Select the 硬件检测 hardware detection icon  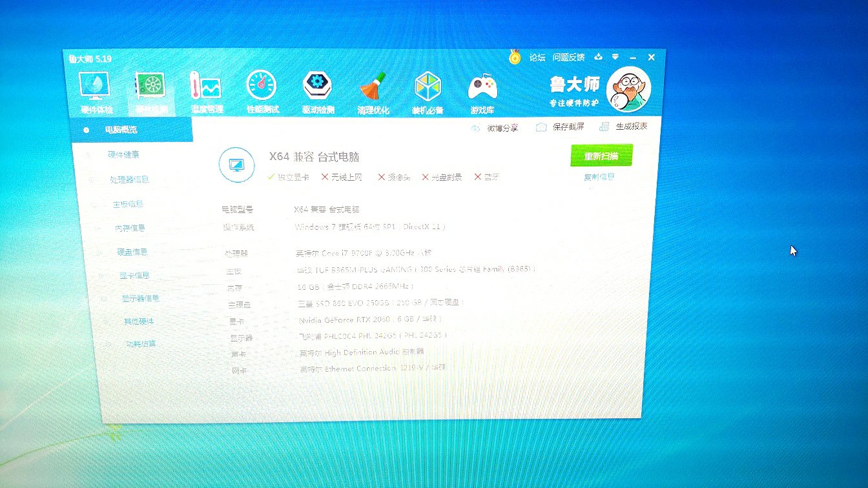(152, 91)
